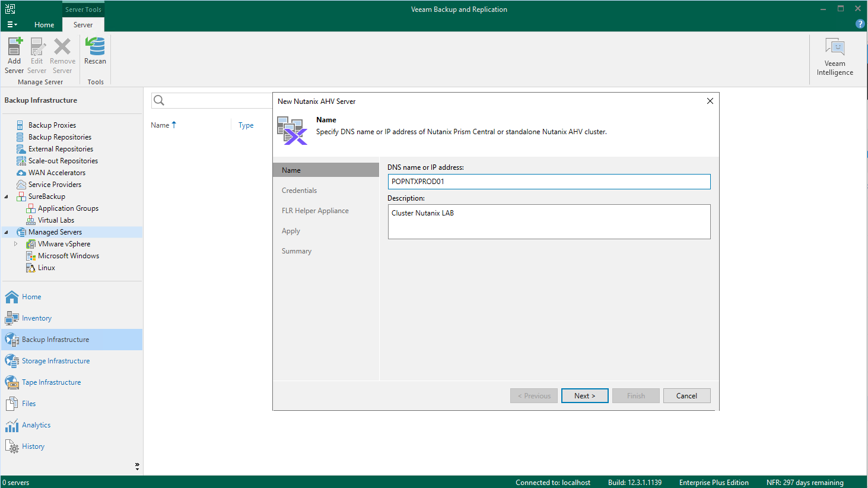Select VMware vSphere tree node
The image size is (868, 488).
(64, 244)
